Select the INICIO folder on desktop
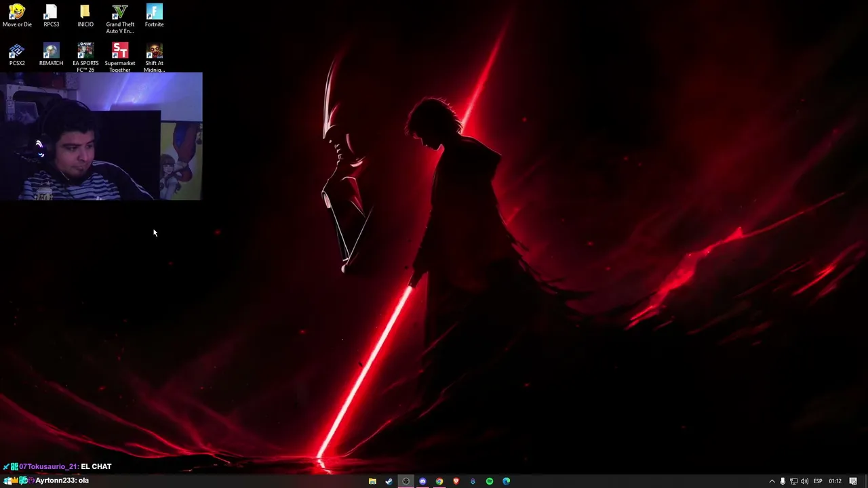 point(85,16)
